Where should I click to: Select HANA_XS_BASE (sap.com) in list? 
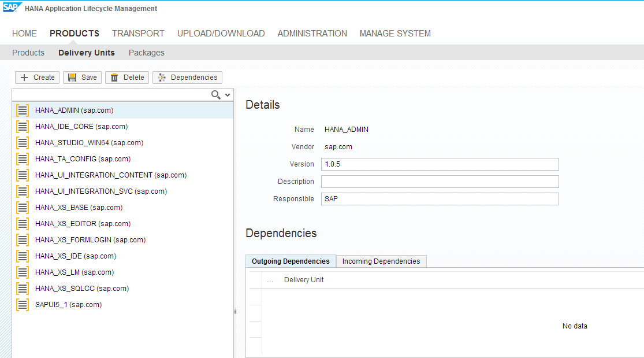point(123,208)
